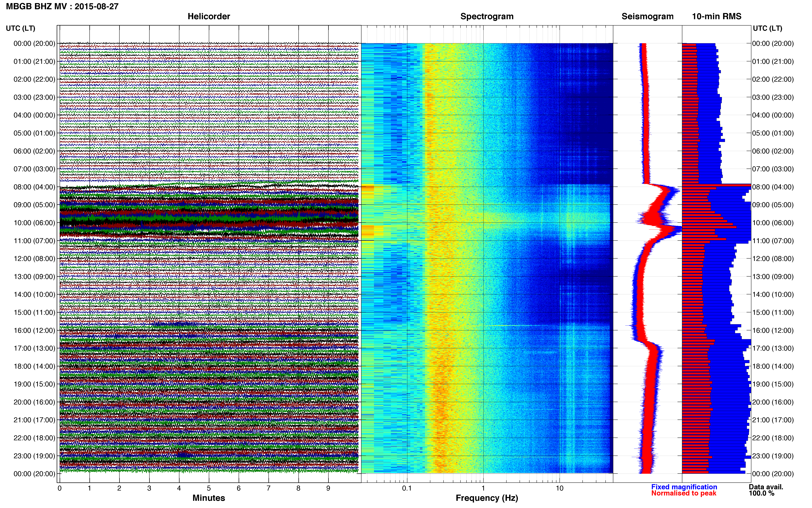Screen dimensions: 812x508
Task: Click the 0 tick on the Minutes axis
Action: click(x=59, y=488)
